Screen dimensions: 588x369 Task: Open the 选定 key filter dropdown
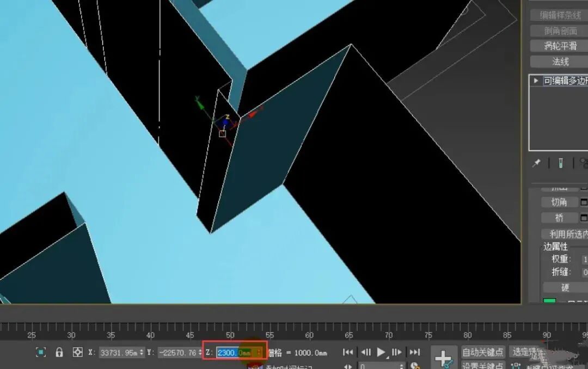point(527,352)
